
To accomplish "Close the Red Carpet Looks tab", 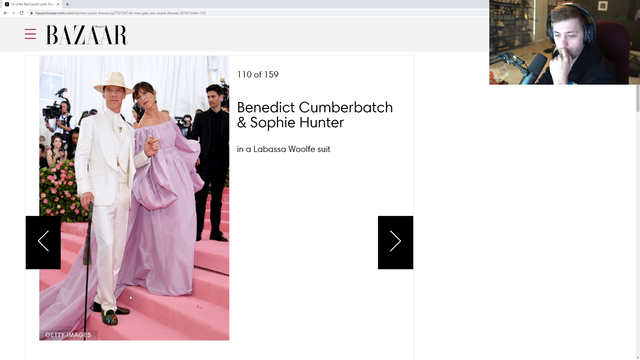I will coord(58,4).
